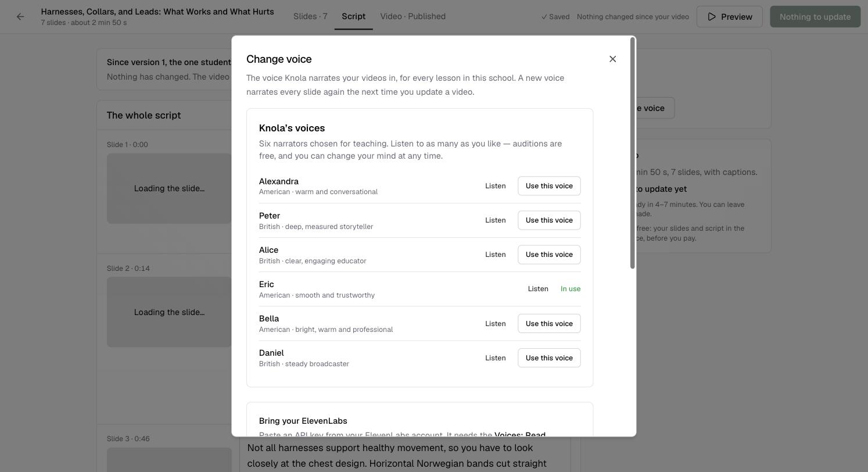This screenshot has width=868, height=472.
Task: Click the back arrow icon
Action: coord(20,17)
